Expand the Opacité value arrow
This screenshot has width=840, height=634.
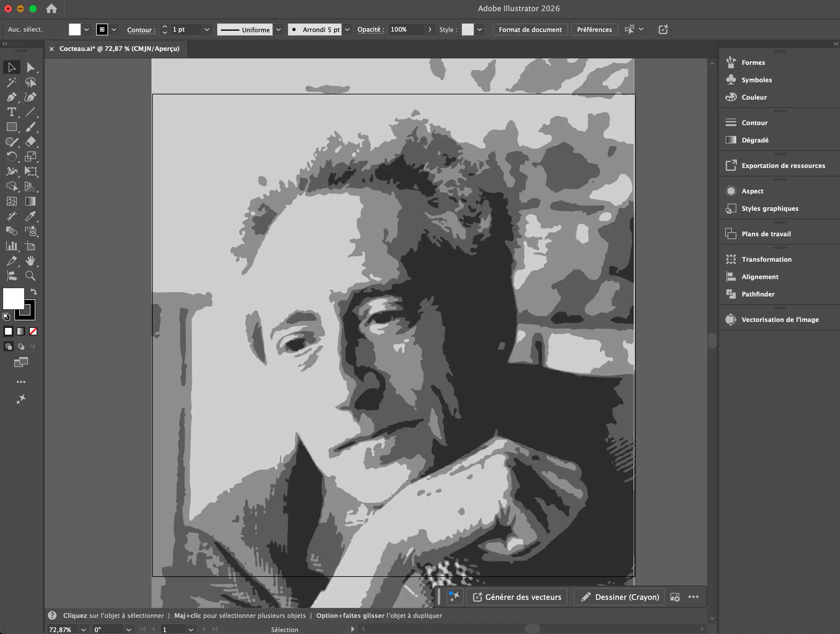(430, 29)
